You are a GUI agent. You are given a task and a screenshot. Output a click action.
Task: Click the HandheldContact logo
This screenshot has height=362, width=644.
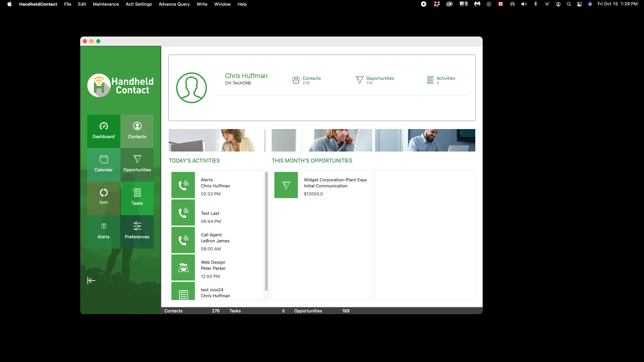tap(120, 85)
